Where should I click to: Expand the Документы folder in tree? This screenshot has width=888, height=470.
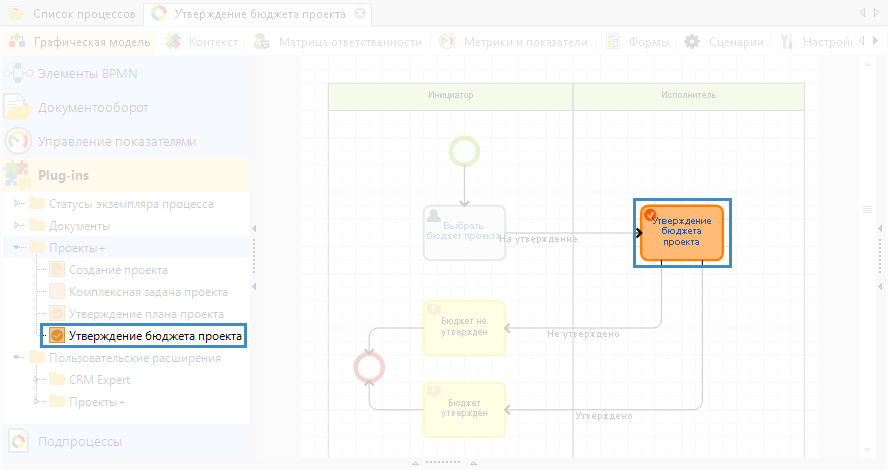(18, 226)
